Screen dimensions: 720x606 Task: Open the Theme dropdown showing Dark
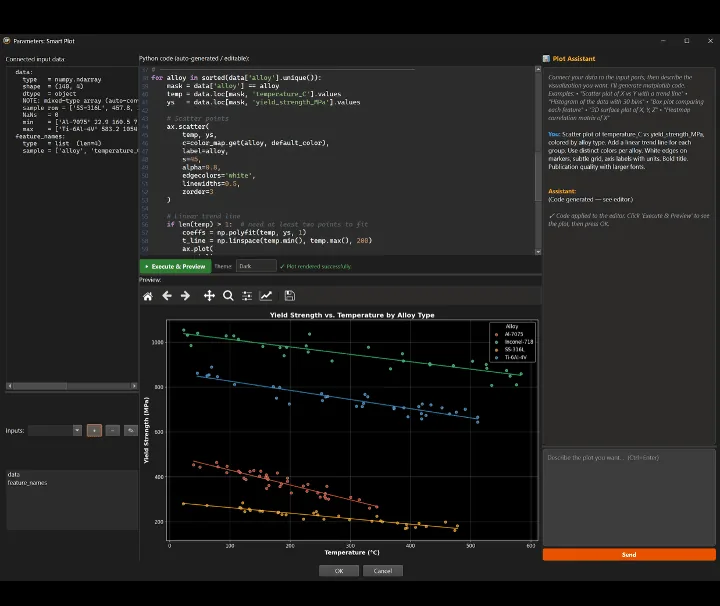(256, 266)
